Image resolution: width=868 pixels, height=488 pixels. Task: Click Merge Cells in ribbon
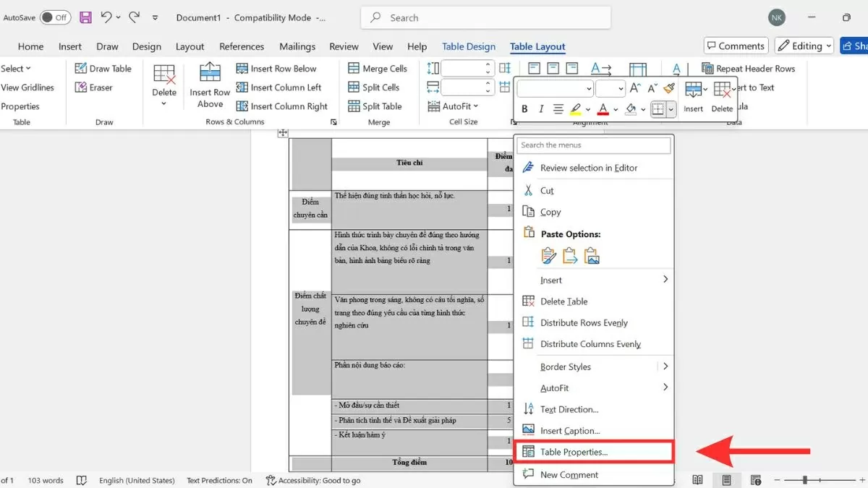tap(378, 69)
